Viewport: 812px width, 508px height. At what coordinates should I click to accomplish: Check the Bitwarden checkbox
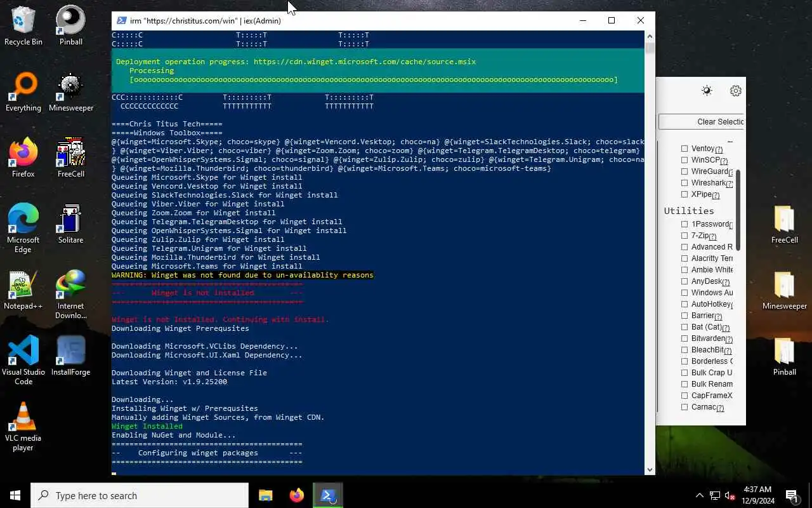(684, 338)
